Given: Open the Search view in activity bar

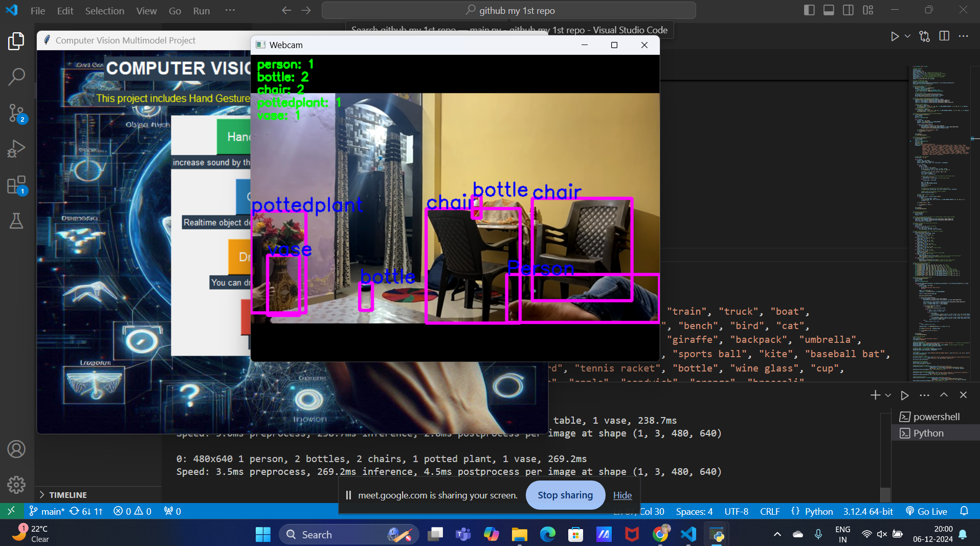Looking at the screenshot, I should 16,77.
